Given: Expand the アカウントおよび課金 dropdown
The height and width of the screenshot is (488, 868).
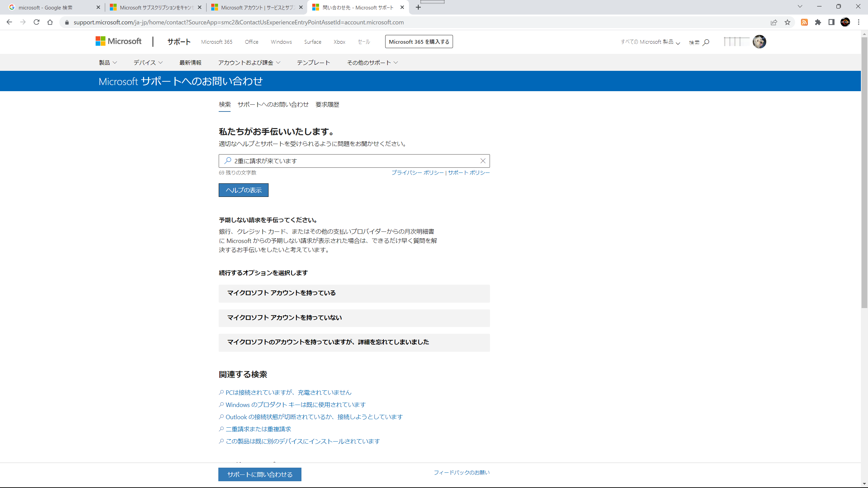Looking at the screenshot, I should (249, 63).
